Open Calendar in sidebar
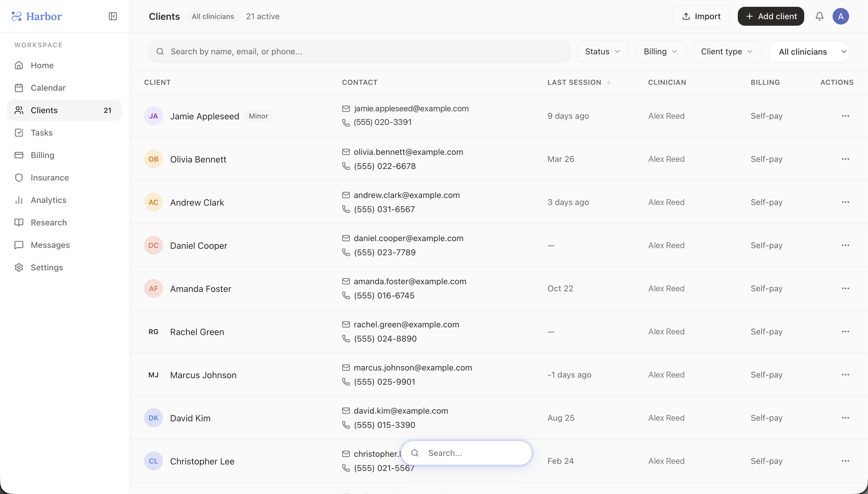868x494 pixels. coord(64,87)
